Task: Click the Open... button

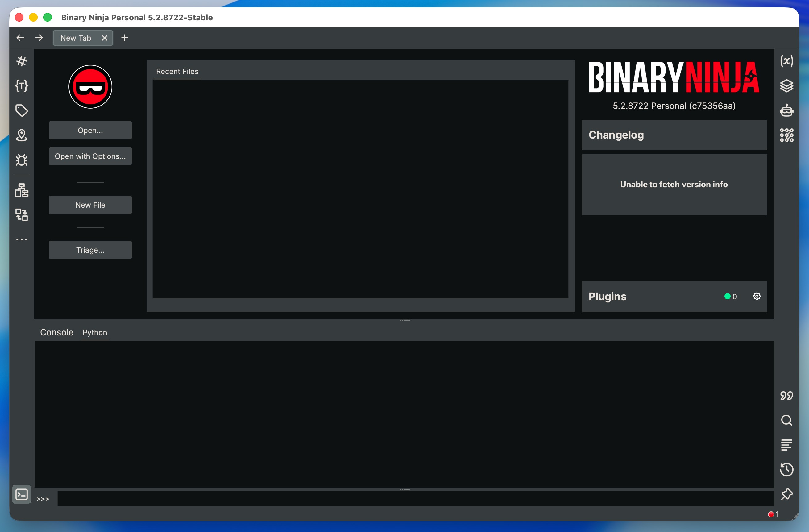Action: [90, 130]
